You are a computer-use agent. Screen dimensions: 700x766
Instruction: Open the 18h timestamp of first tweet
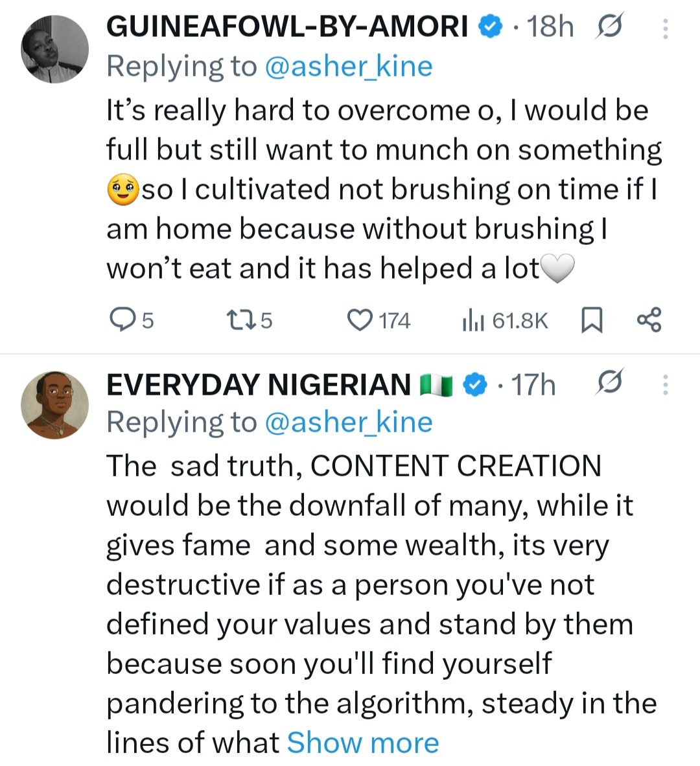click(x=551, y=27)
